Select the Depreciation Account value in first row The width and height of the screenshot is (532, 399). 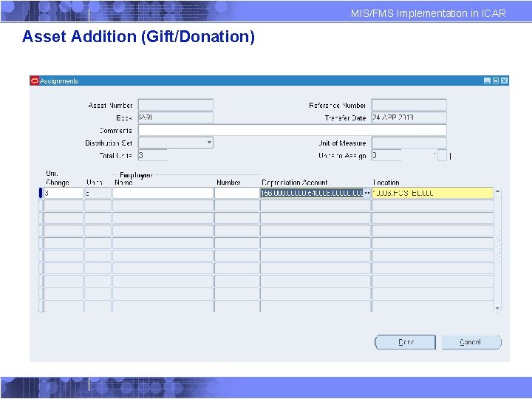pos(312,193)
